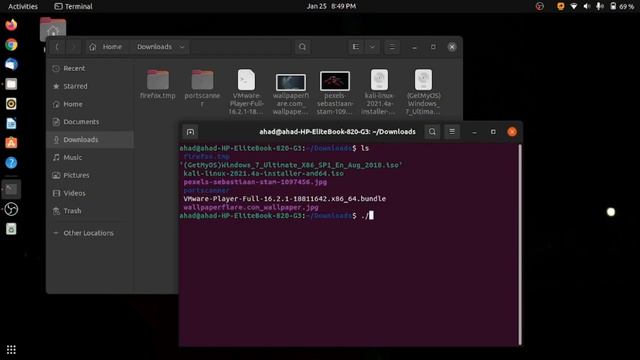Open Firefox from the dock
The image size is (640, 360).
point(11,25)
